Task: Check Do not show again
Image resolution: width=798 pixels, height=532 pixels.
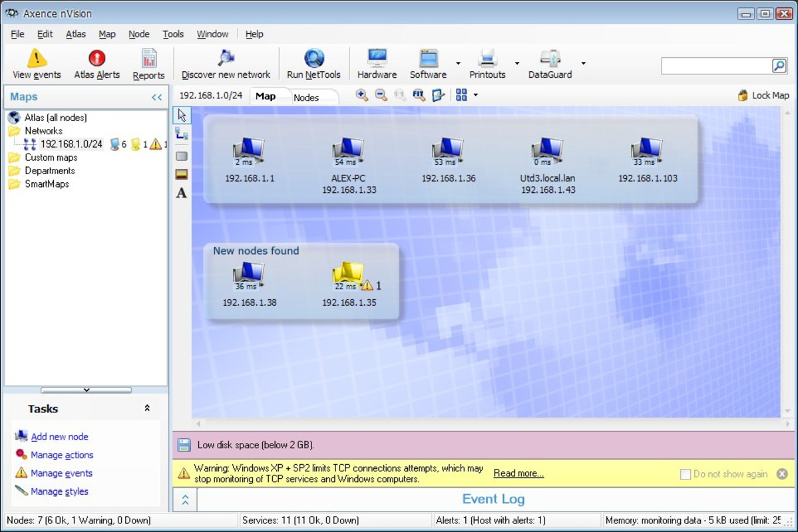Action: click(x=686, y=474)
